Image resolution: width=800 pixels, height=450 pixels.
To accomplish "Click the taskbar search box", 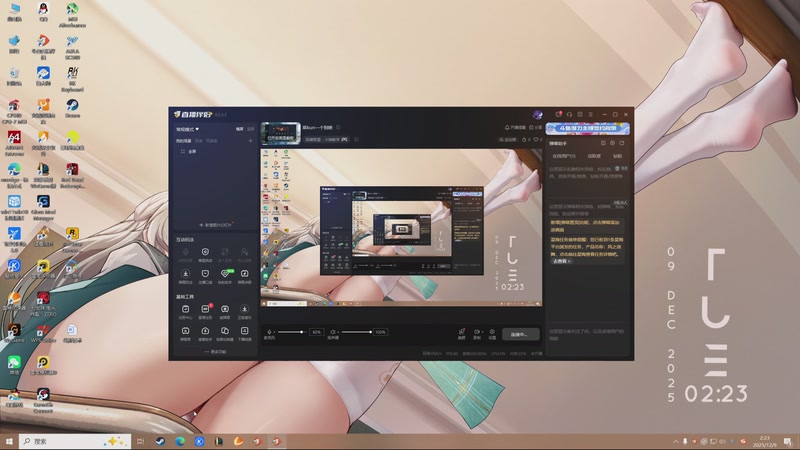I will click(x=76, y=441).
